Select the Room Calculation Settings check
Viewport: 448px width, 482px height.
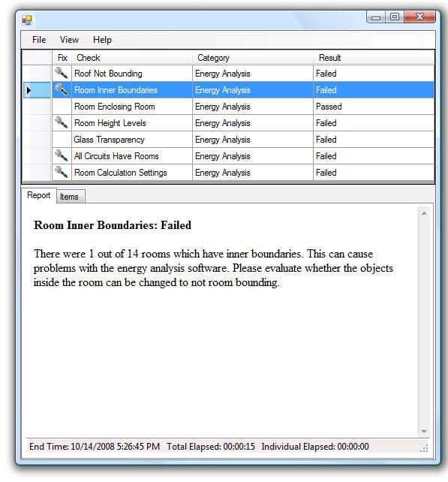[132, 173]
